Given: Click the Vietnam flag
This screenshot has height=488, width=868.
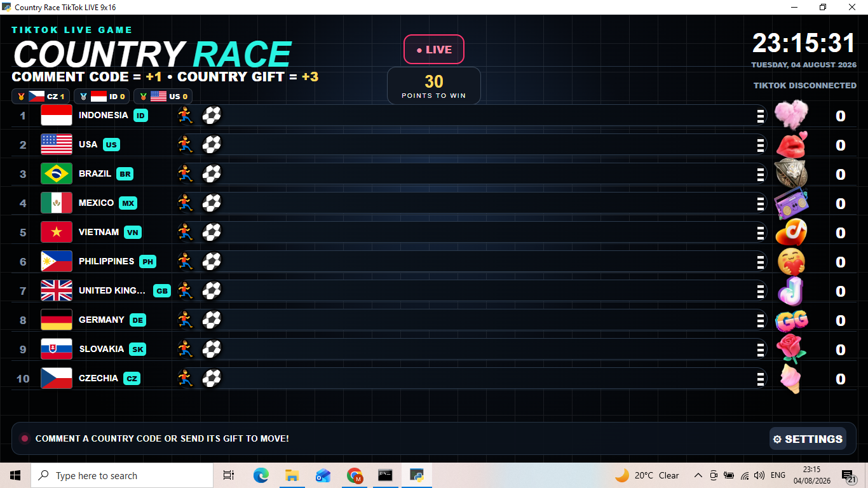Looking at the screenshot, I should (x=57, y=232).
